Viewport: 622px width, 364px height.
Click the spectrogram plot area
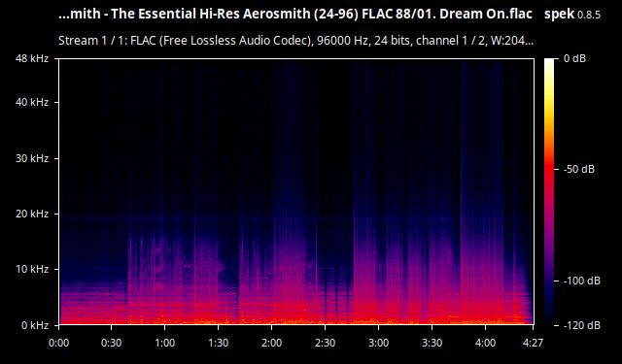click(295, 191)
